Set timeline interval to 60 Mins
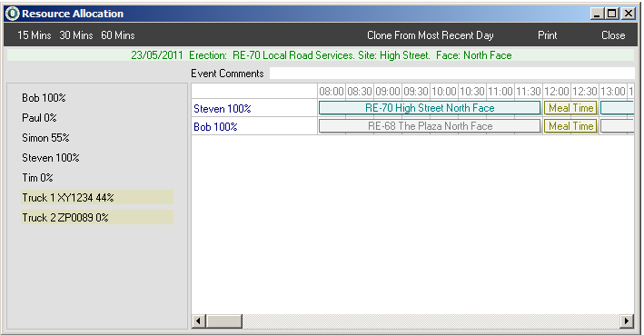Screen dimensions: 644x335 [118, 35]
